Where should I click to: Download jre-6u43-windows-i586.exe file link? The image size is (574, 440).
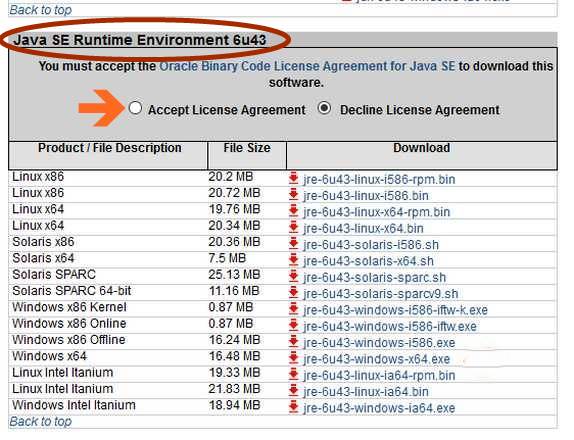[x=379, y=343]
